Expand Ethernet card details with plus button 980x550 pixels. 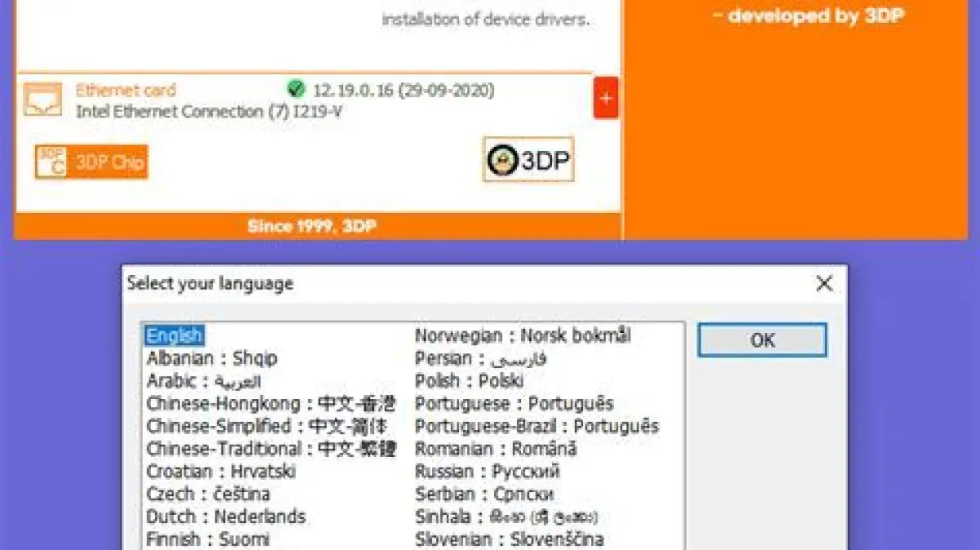point(605,99)
